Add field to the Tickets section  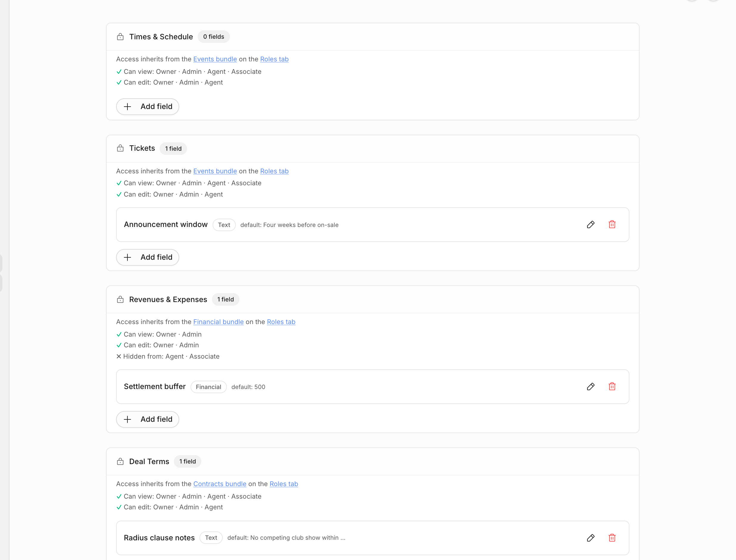tap(148, 257)
